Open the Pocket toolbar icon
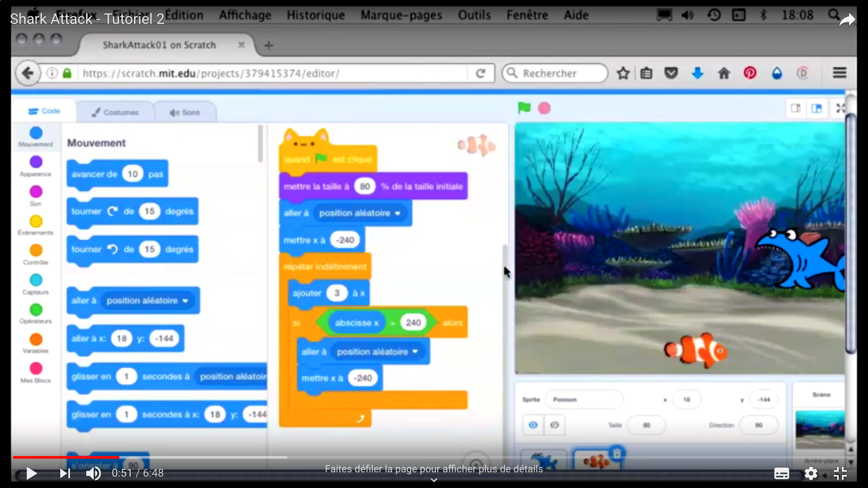This screenshot has width=868, height=488. pos(672,73)
